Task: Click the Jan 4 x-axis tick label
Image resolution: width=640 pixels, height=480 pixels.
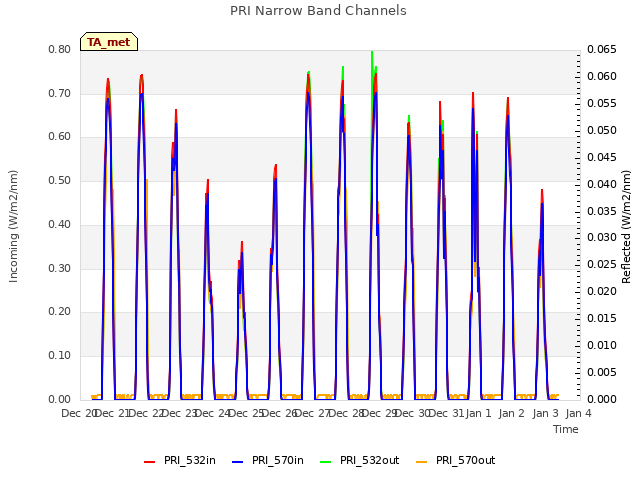Action: [578, 413]
